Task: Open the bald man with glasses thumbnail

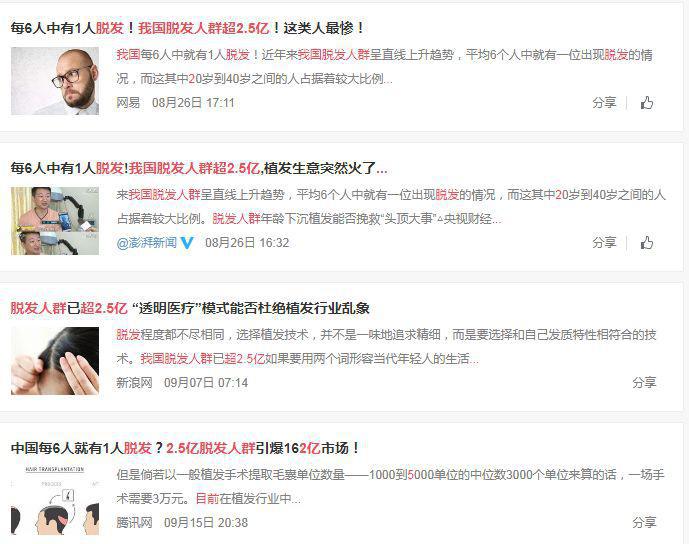Action: pos(55,81)
